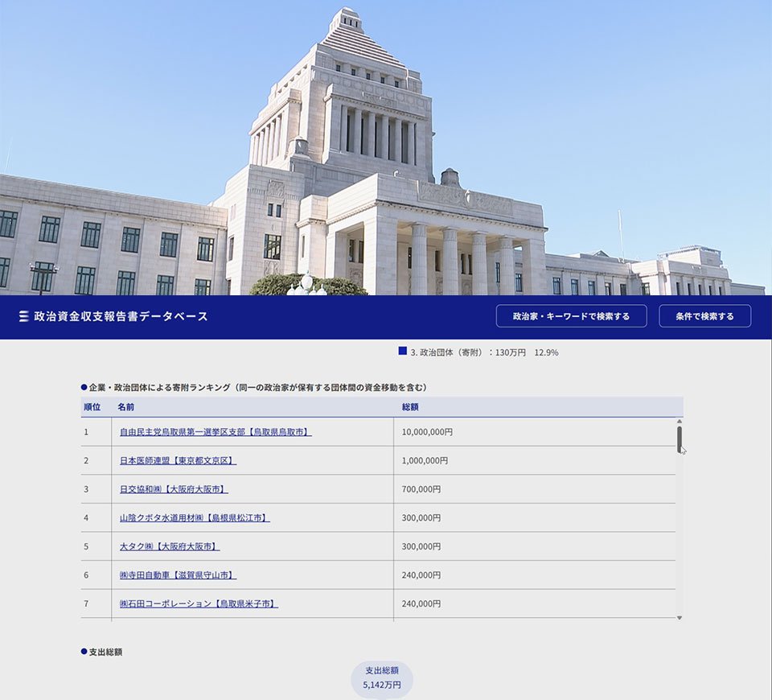The image size is (772, 700).
Task: Click the rank 7 number cell
Action: (x=96, y=603)
